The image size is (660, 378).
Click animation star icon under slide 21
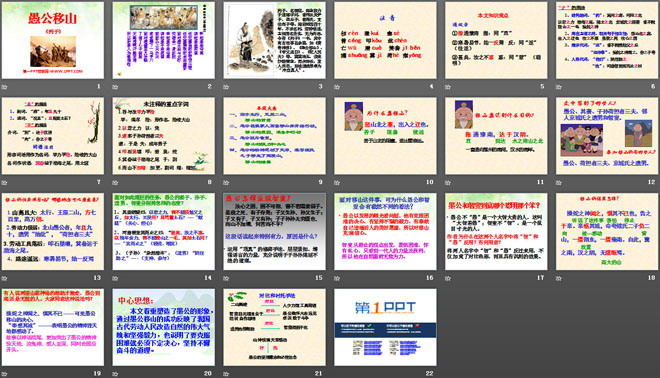(x=226, y=373)
